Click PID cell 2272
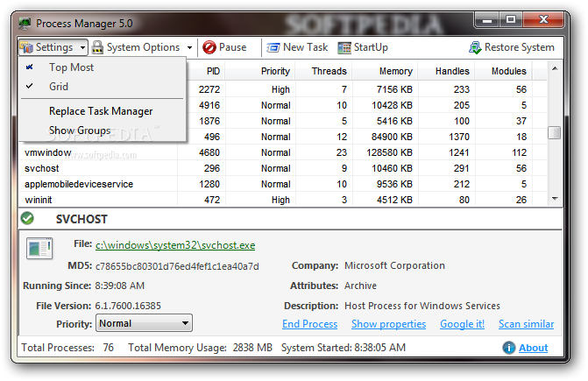Viewport: 588px width, 381px height. (209, 89)
